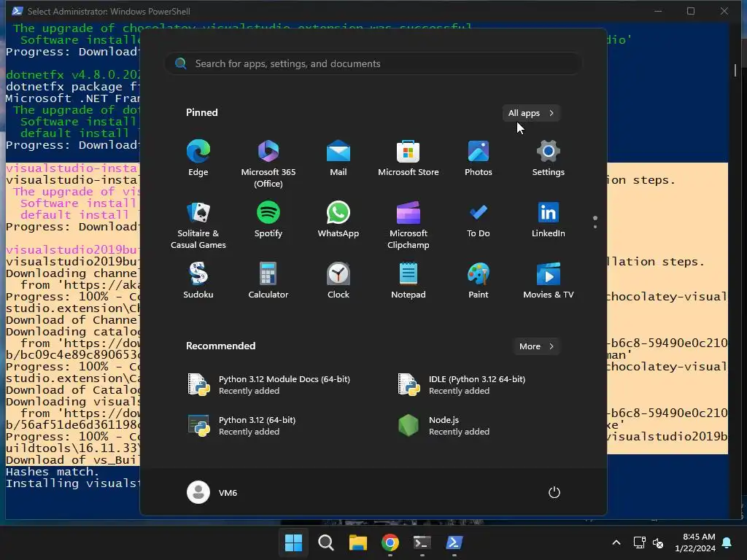747x560 pixels.
Task: Open clock and date 8:45 AM
Action: 695,542
